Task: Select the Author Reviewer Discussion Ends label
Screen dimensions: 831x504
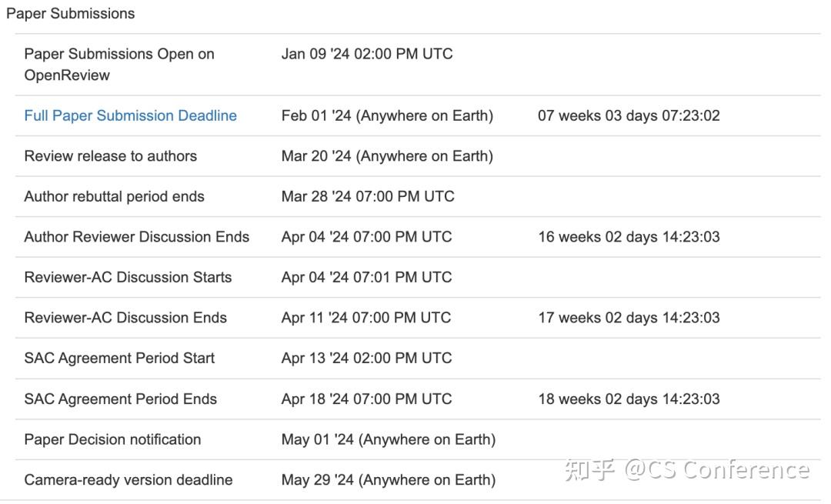Action: [136, 237]
